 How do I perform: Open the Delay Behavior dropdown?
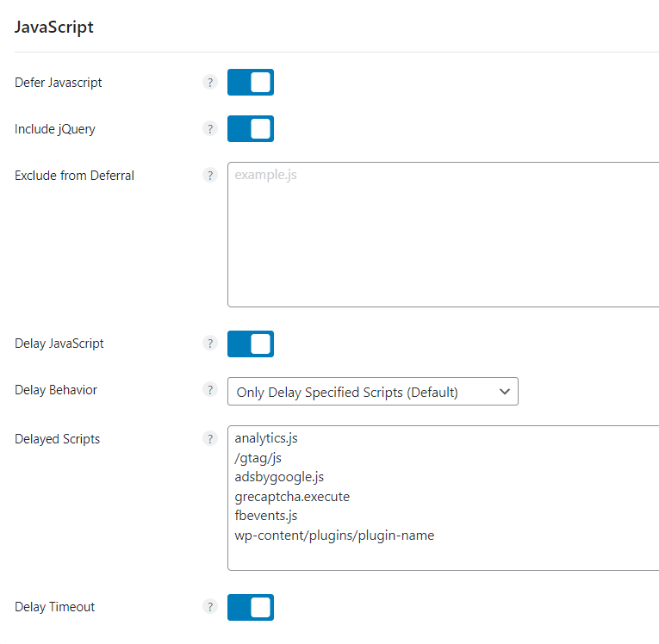click(x=373, y=392)
